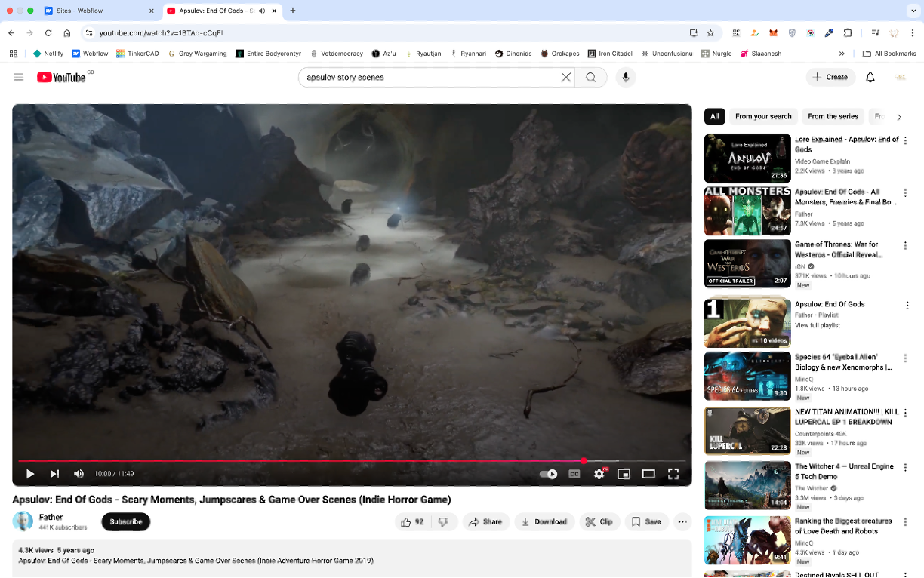Switch to the Sites - Webflow tab
The image size is (924, 578).
click(100, 11)
